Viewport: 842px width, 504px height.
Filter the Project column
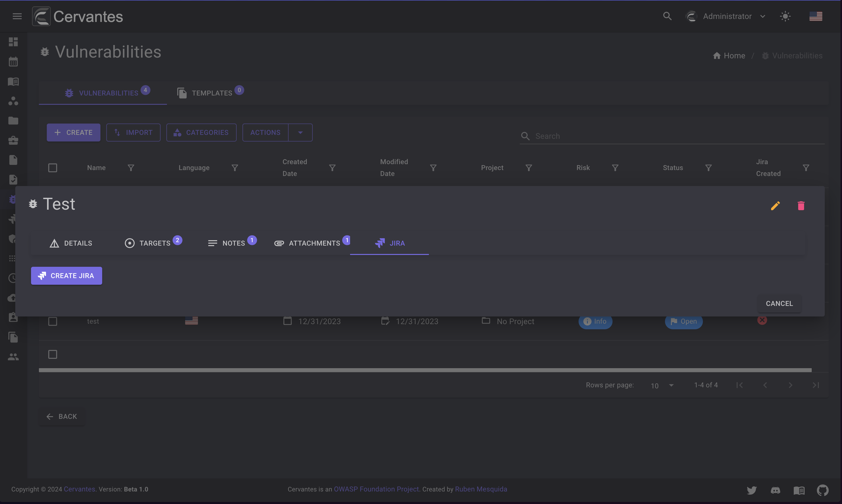[529, 168]
